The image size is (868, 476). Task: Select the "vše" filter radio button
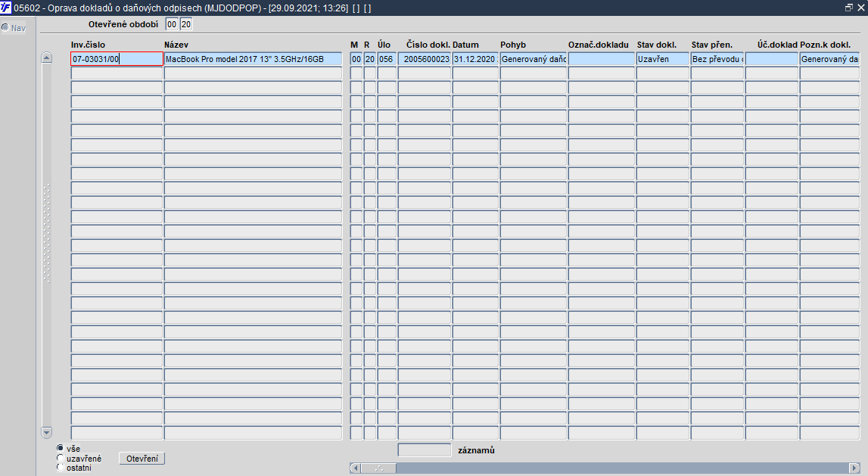tap(60, 448)
